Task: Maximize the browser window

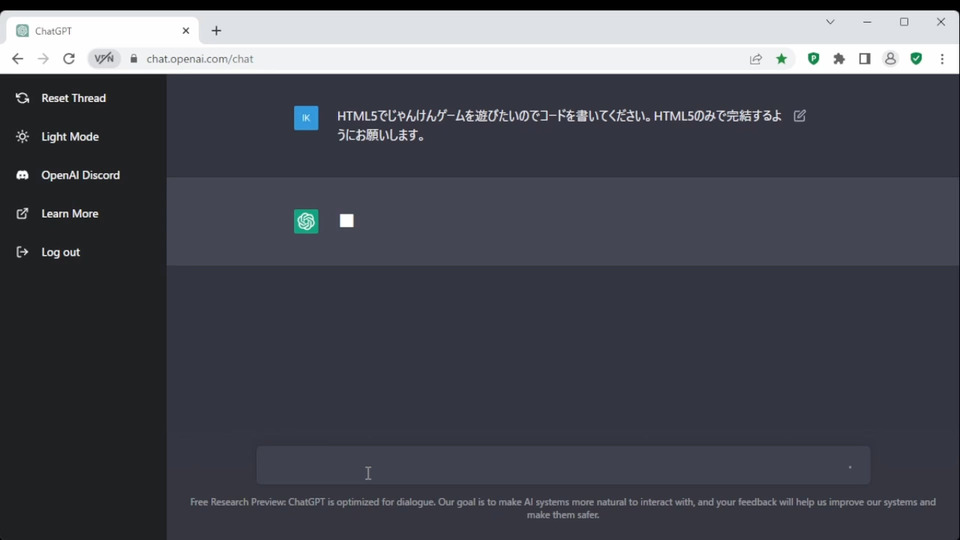Action: click(x=904, y=22)
